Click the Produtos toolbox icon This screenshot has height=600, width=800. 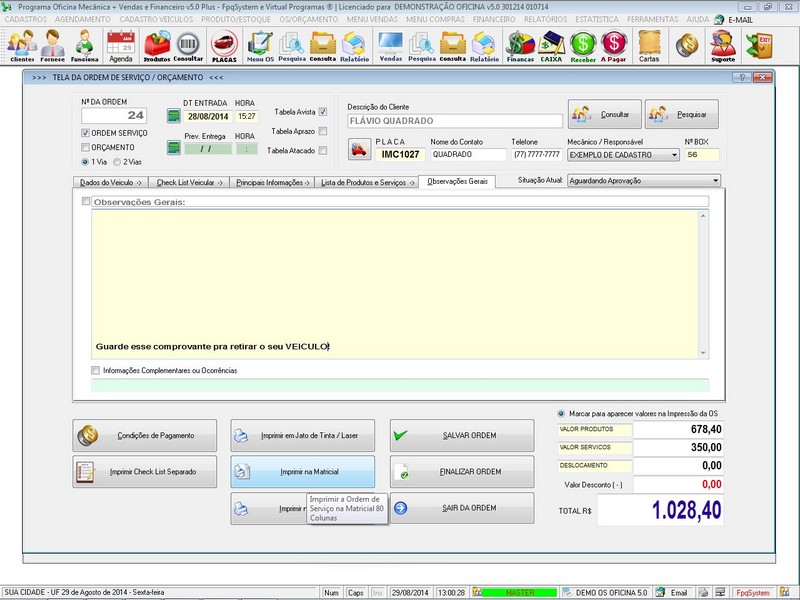(x=157, y=45)
